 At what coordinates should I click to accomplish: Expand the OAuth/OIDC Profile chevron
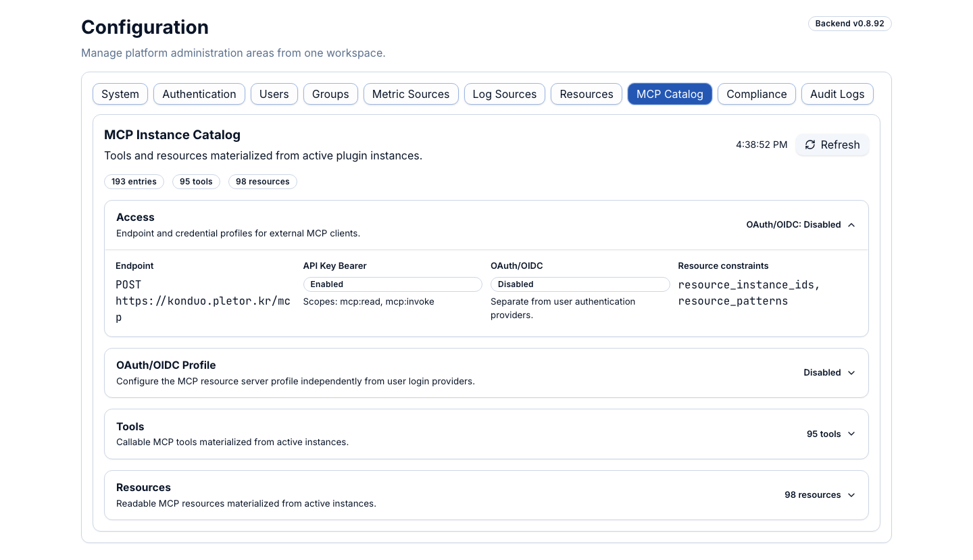tap(851, 373)
